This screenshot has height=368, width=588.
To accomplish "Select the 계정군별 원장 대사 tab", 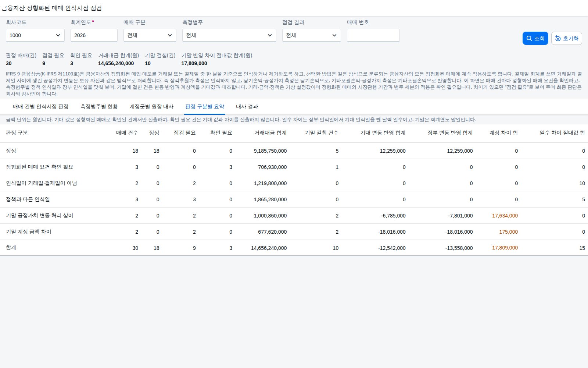I will point(151,107).
